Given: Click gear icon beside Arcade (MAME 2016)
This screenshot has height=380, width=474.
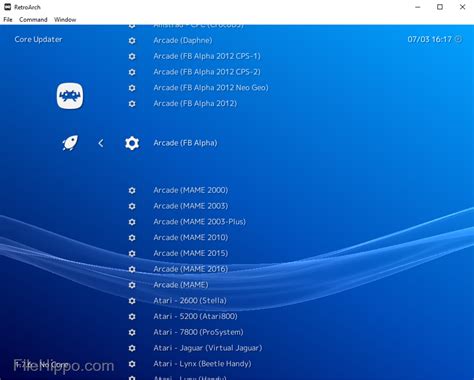Looking at the screenshot, I should pyautogui.click(x=132, y=269).
